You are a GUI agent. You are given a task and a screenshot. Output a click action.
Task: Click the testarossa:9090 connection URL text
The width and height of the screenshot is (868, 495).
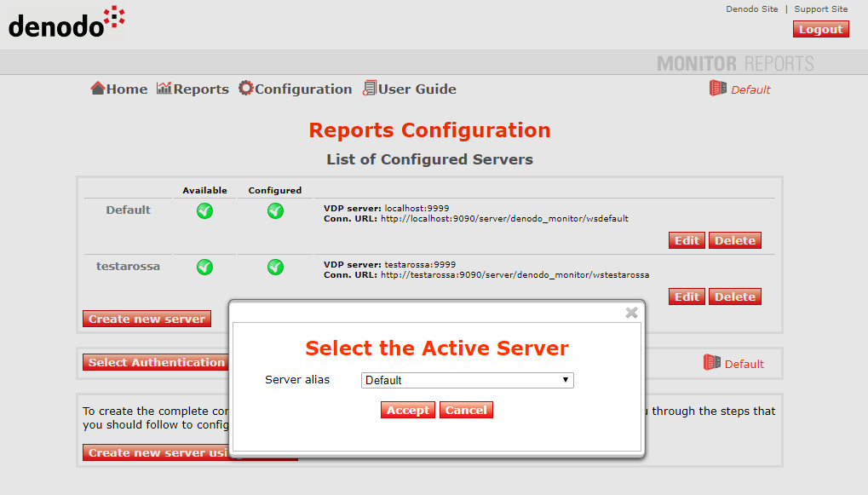click(514, 275)
